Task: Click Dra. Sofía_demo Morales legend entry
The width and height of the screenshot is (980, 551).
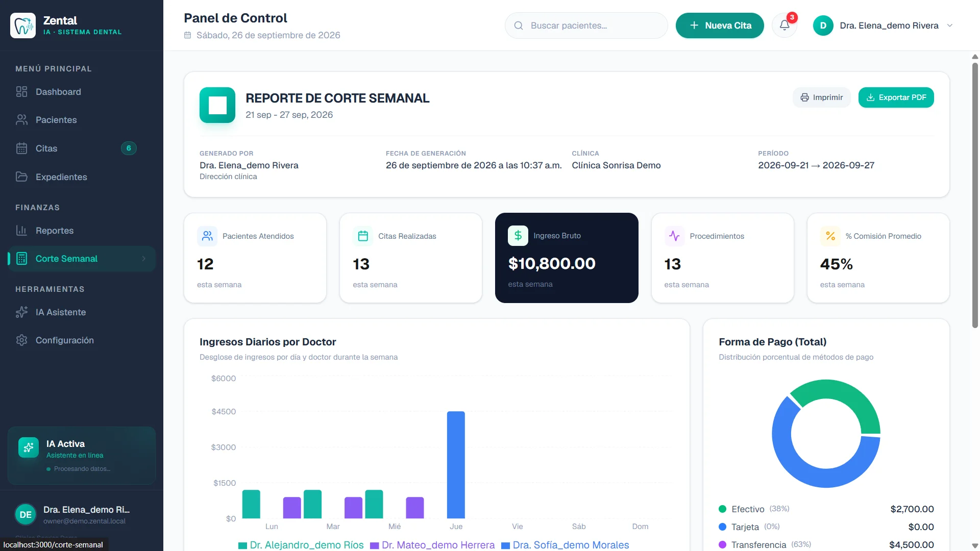Action: click(x=565, y=545)
